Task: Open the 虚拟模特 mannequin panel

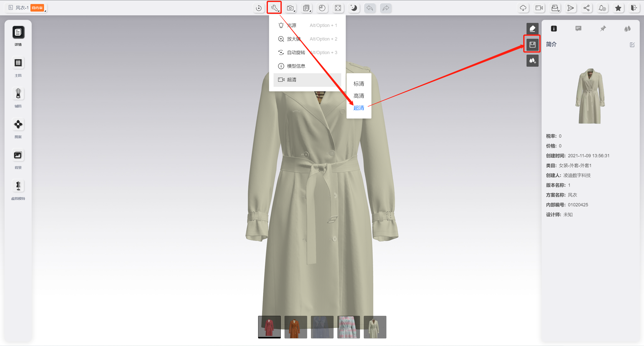Action: [x=18, y=186]
